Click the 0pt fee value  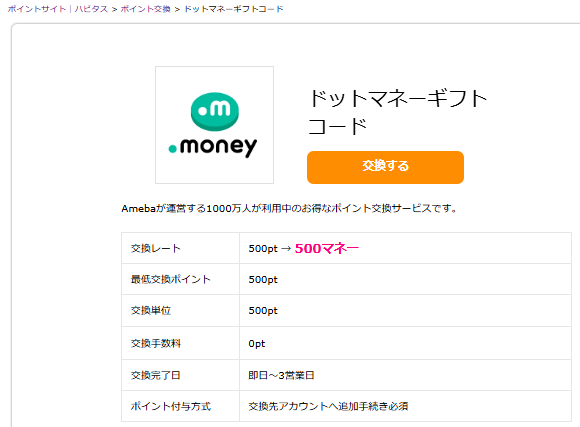pyautogui.click(x=257, y=344)
